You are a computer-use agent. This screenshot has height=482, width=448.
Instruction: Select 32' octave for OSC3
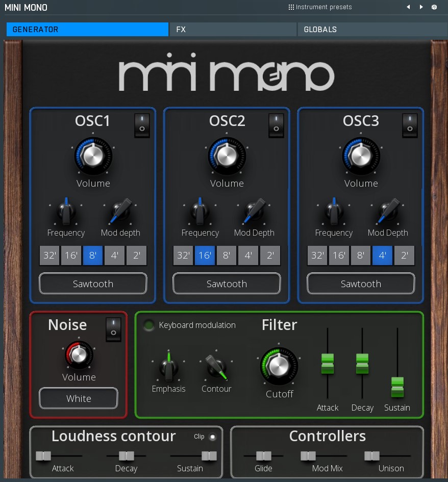(317, 256)
